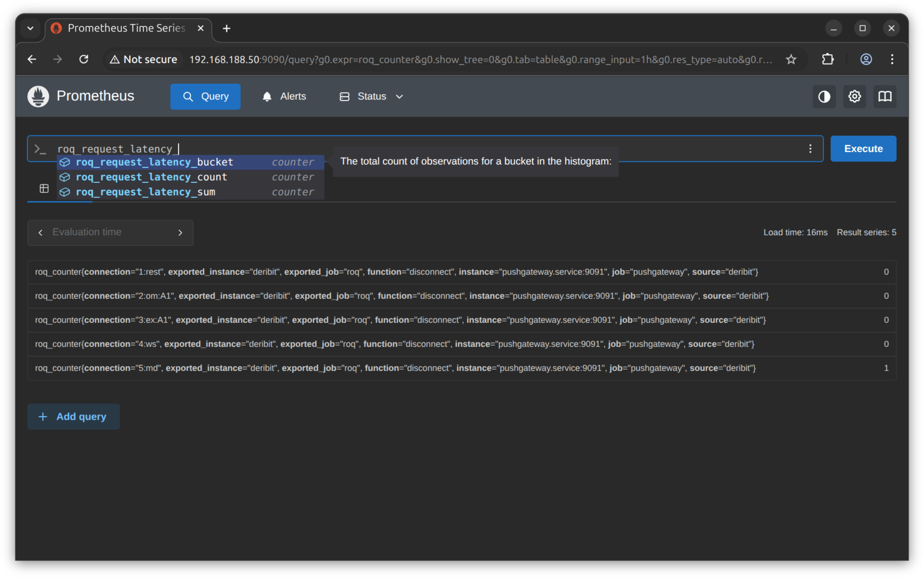The image size is (924, 578).
Task: Click the Not secure warning indicator
Action: [144, 59]
